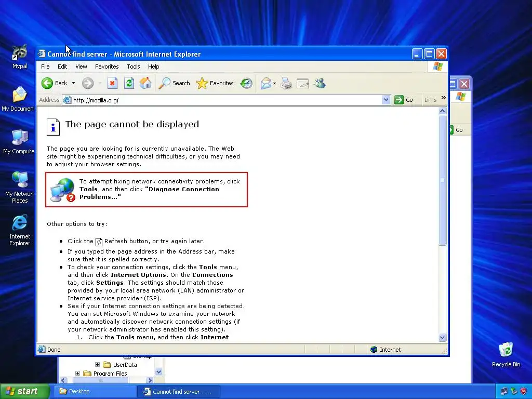
Task: Open the View menu
Action: [81, 66]
